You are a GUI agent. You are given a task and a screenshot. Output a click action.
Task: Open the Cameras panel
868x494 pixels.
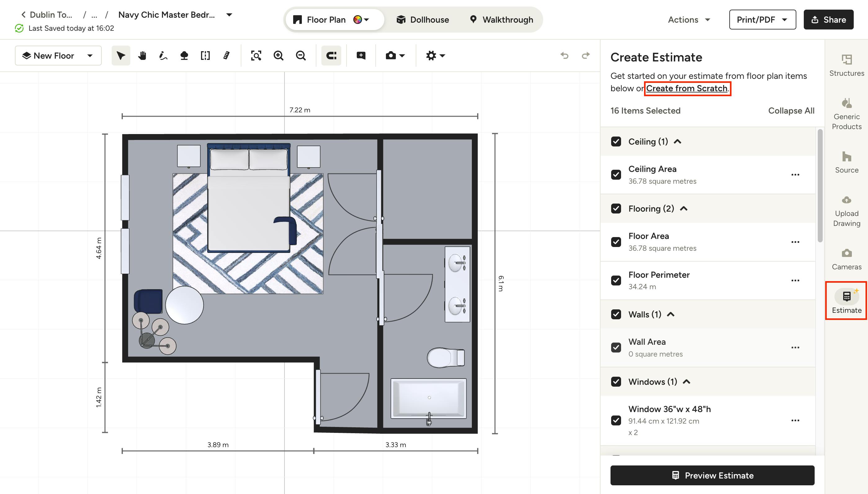pyautogui.click(x=847, y=259)
